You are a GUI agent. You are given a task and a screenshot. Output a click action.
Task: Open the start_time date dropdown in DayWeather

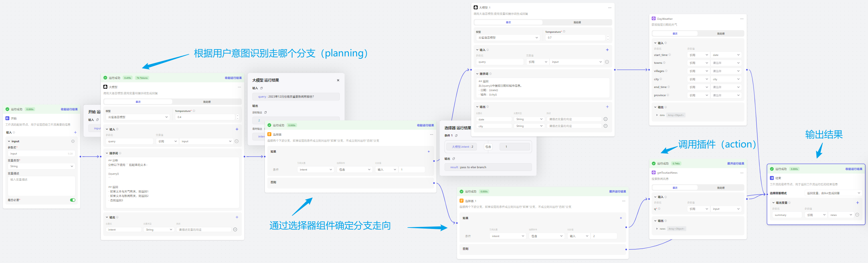pyautogui.click(x=726, y=55)
